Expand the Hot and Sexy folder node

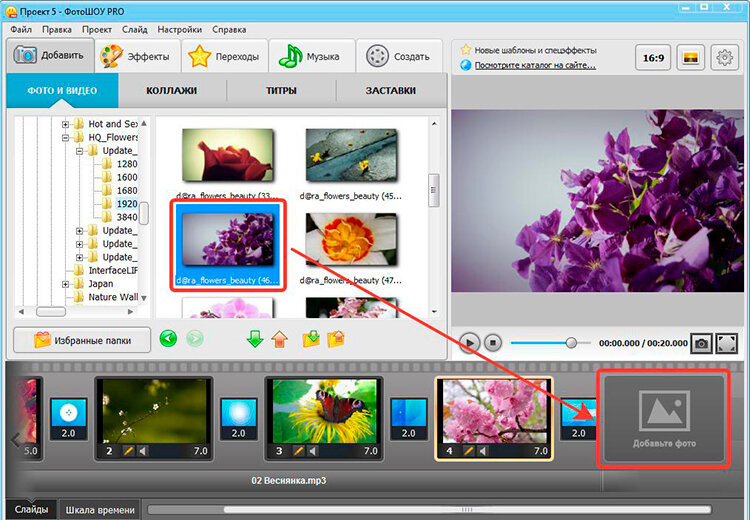66,124
